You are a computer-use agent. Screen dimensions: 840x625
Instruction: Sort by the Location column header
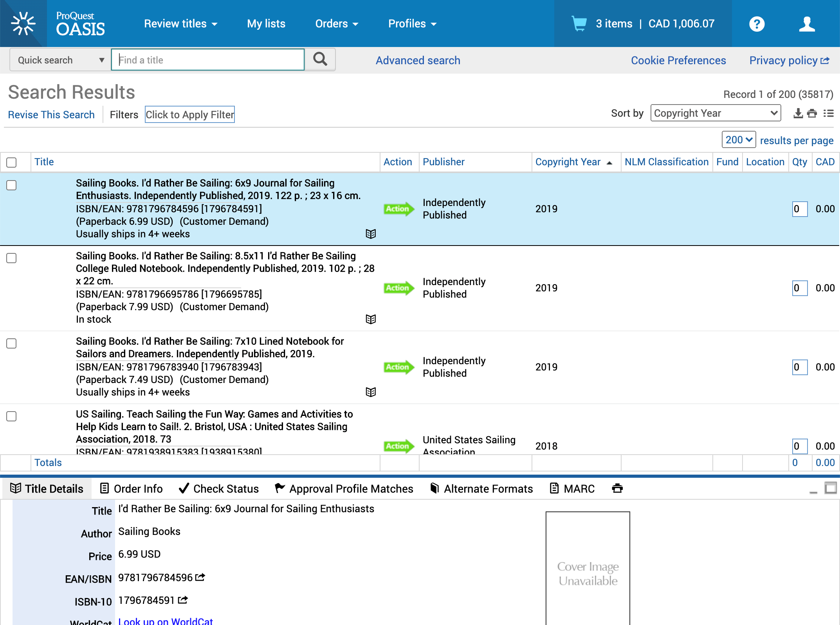click(x=765, y=162)
